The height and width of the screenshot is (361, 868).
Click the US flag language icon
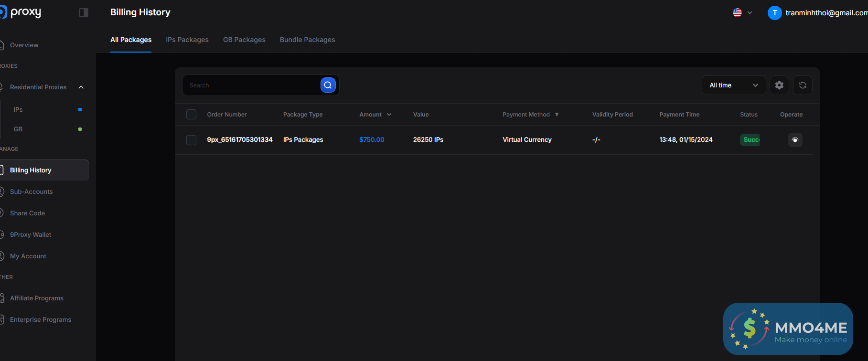[x=737, y=13]
